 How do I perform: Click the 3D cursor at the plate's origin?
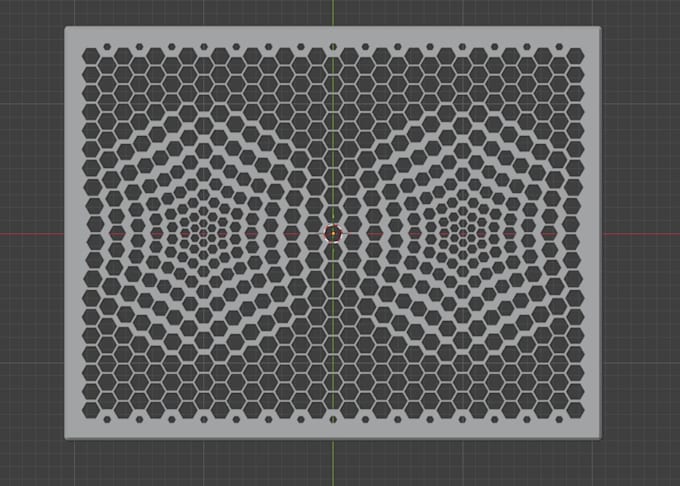[333, 234]
